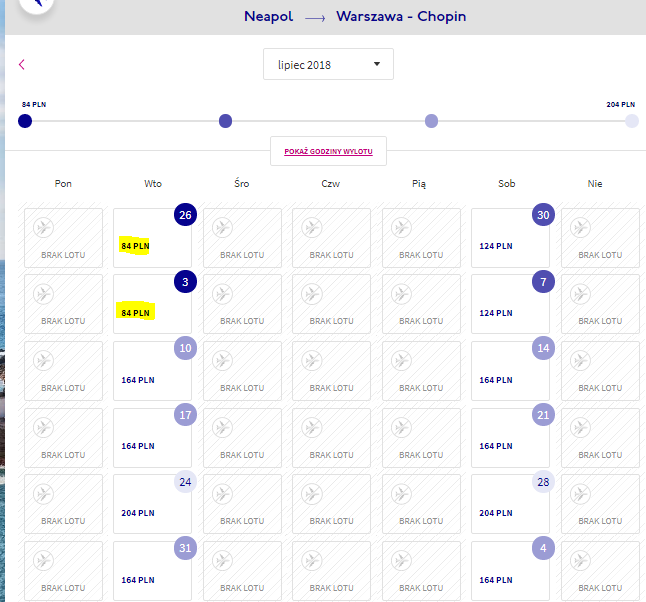Choose day 14 flight for 164 PLN
The height and width of the screenshot is (602, 646).
[510, 371]
